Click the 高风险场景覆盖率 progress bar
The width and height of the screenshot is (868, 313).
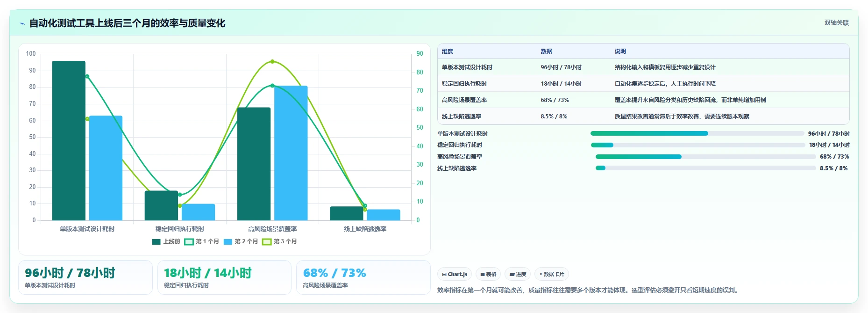pos(705,157)
